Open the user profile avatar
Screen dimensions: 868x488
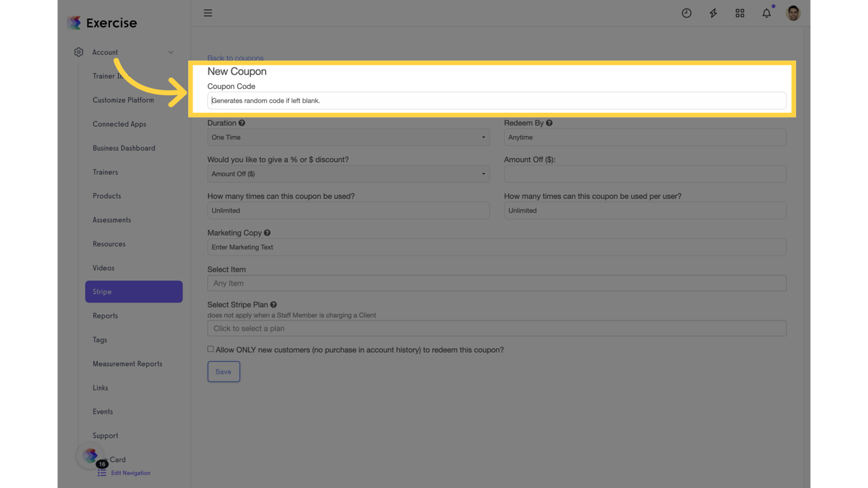coord(793,13)
